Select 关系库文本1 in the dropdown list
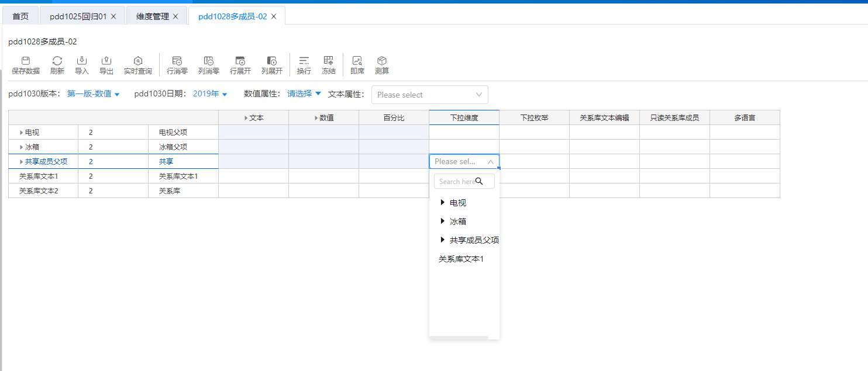This screenshot has height=371, width=868. click(461, 259)
